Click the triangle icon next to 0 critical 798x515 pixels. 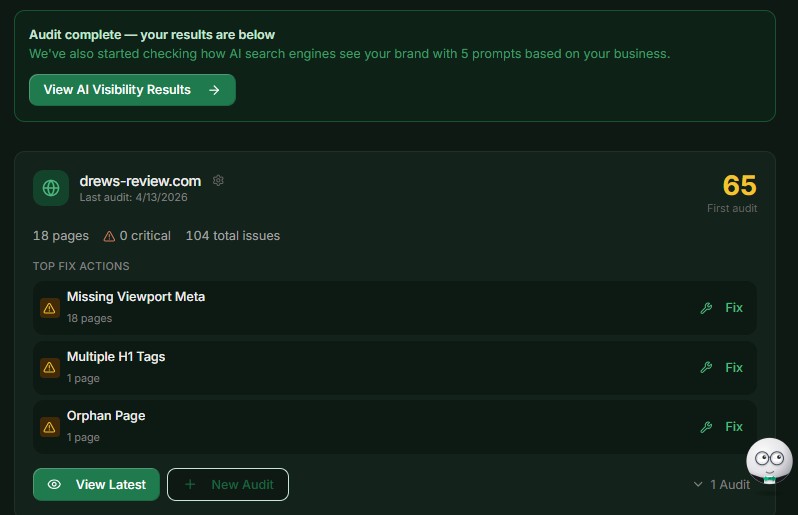(x=109, y=236)
